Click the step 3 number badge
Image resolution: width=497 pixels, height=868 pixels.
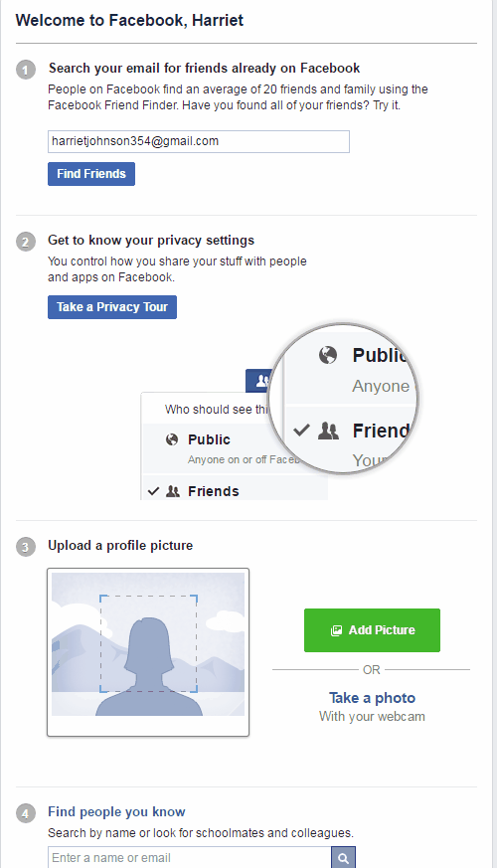tap(26, 547)
